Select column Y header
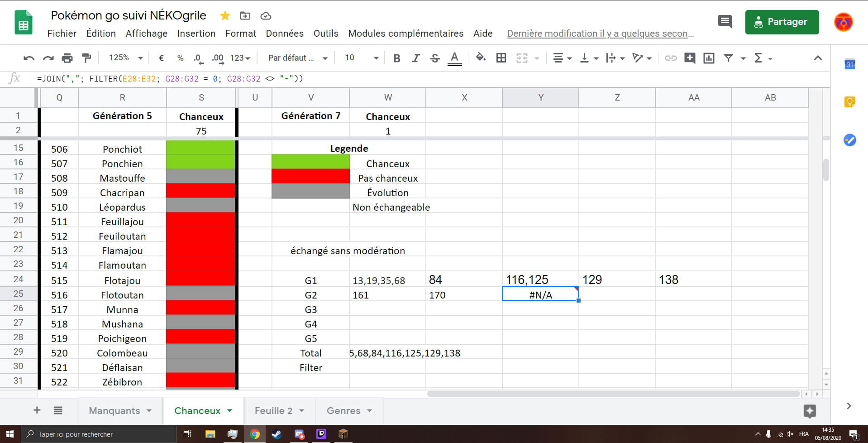 click(540, 97)
